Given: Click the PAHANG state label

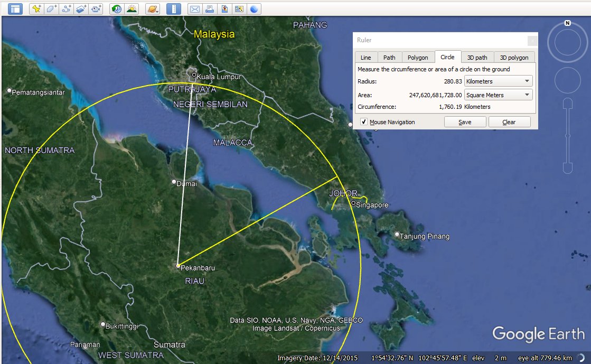Looking at the screenshot, I should pyautogui.click(x=310, y=25).
